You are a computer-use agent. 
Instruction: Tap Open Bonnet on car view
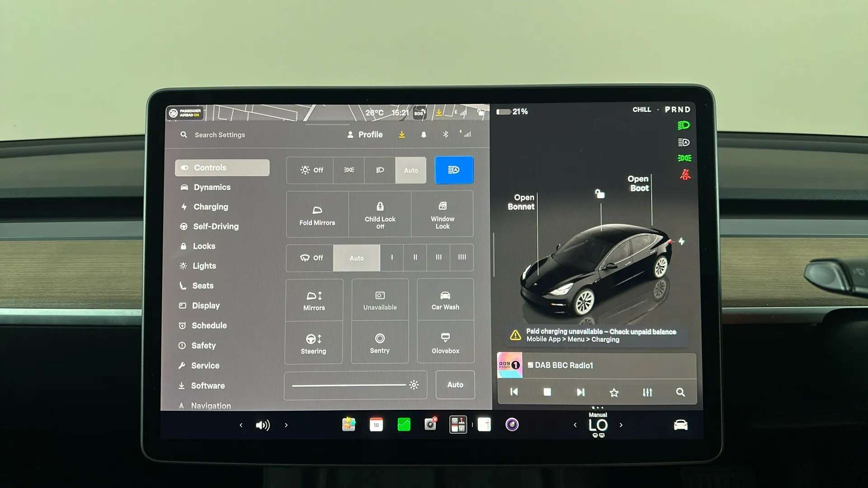coord(521,202)
